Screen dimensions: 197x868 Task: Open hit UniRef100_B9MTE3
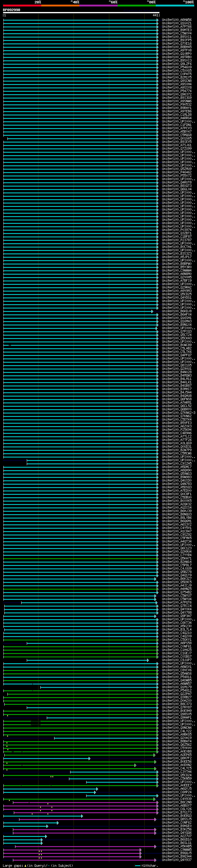tap(177, 30)
